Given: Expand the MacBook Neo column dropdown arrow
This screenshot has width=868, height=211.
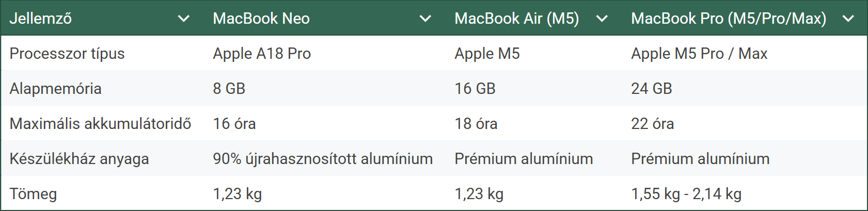Looking at the screenshot, I should point(425,19).
